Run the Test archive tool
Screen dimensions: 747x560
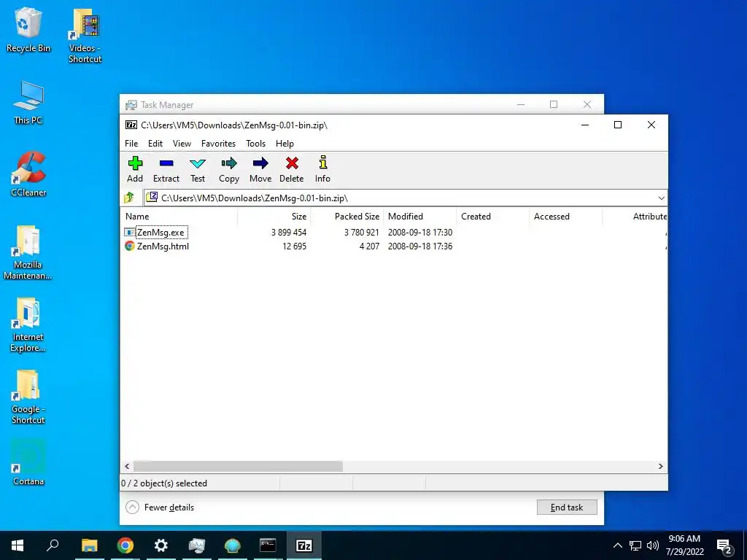coord(197,163)
